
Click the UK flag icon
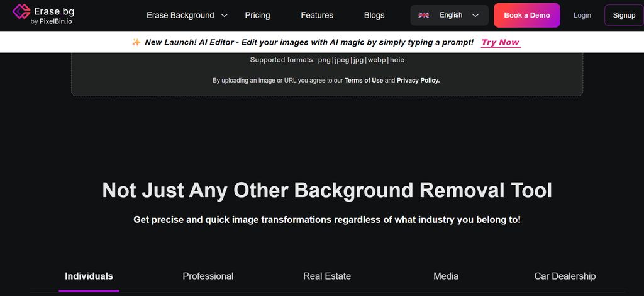click(424, 15)
